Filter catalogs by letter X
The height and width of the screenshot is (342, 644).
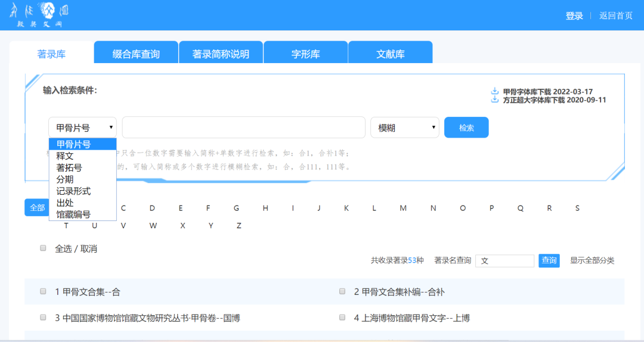coord(183,225)
